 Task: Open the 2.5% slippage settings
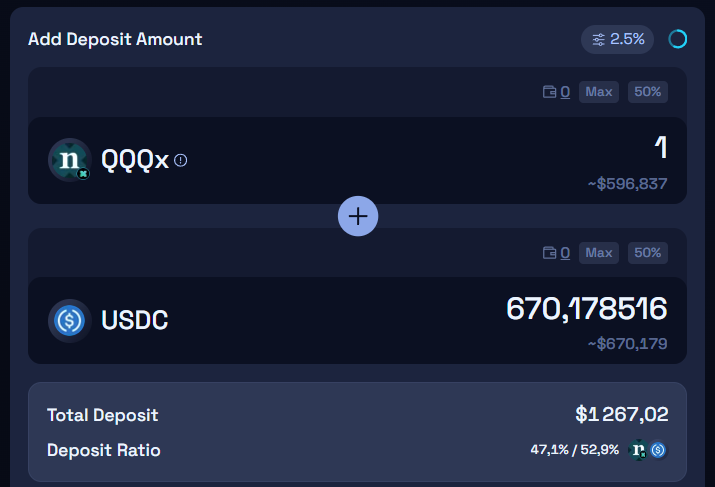[617, 39]
